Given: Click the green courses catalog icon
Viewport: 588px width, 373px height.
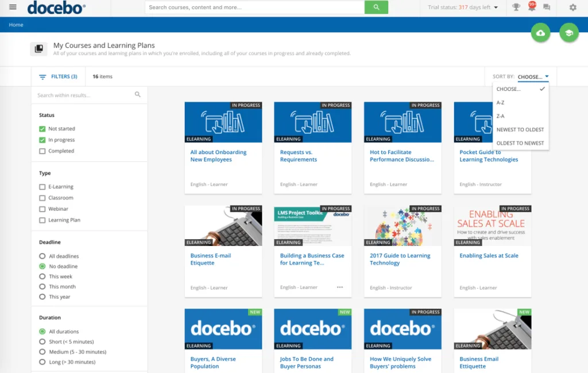Looking at the screenshot, I should (x=568, y=33).
